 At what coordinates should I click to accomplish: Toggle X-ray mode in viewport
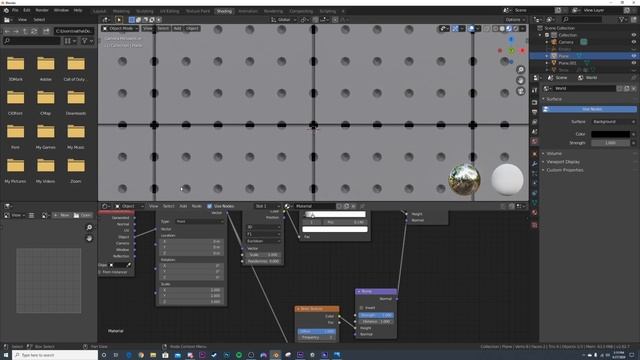point(487,29)
